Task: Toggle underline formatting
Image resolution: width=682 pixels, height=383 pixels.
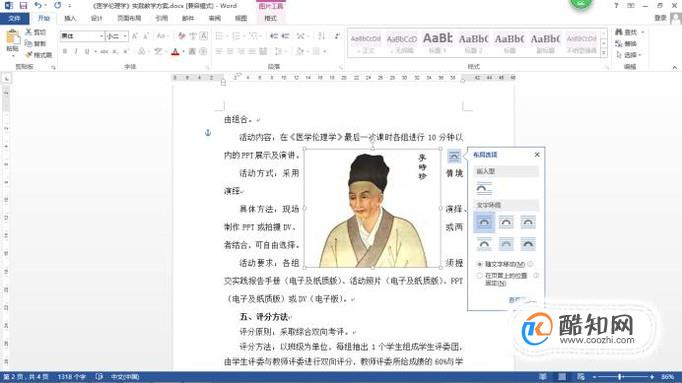Action: coord(87,52)
